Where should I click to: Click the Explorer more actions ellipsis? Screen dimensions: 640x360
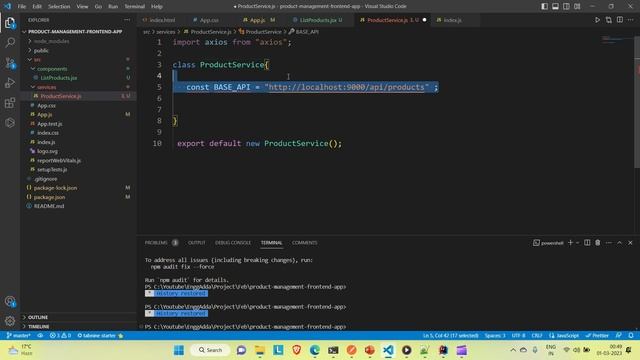click(x=127, y=20)
